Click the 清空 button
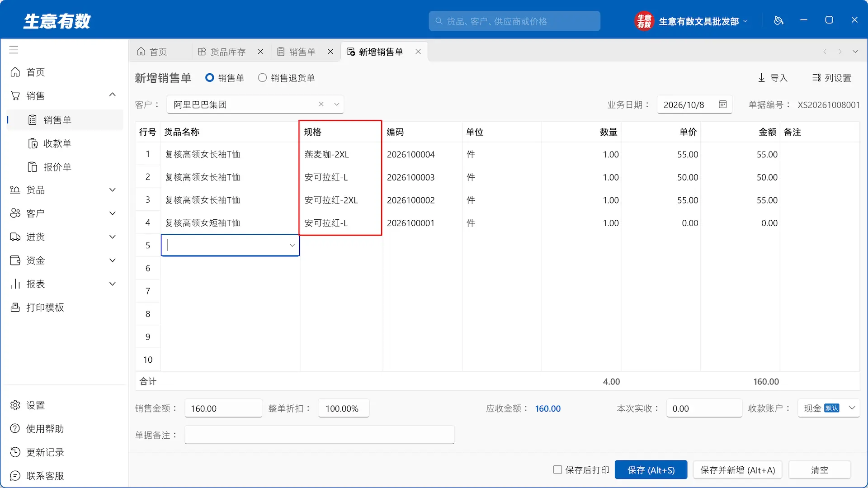 click(819, 470)
